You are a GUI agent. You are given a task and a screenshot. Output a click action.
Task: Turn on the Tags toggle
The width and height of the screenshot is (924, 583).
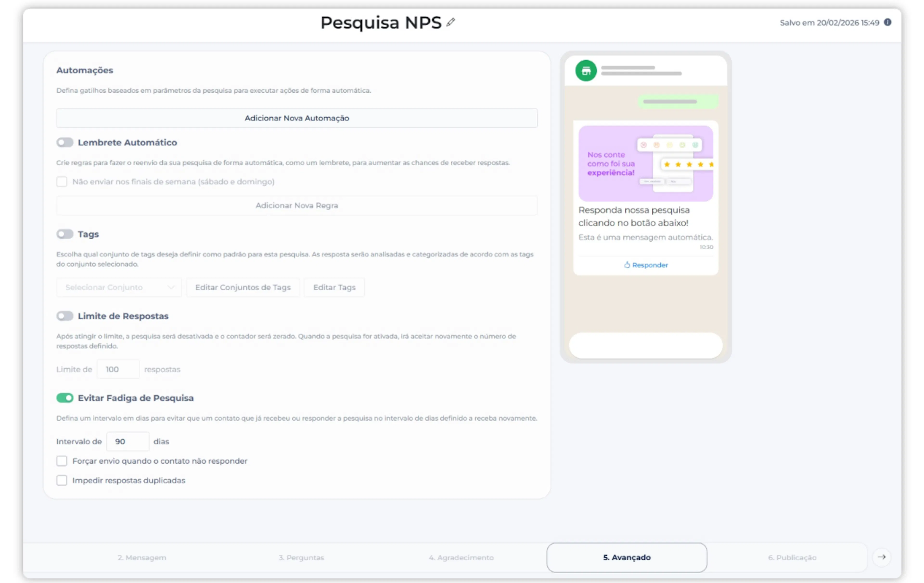[64, 234]
